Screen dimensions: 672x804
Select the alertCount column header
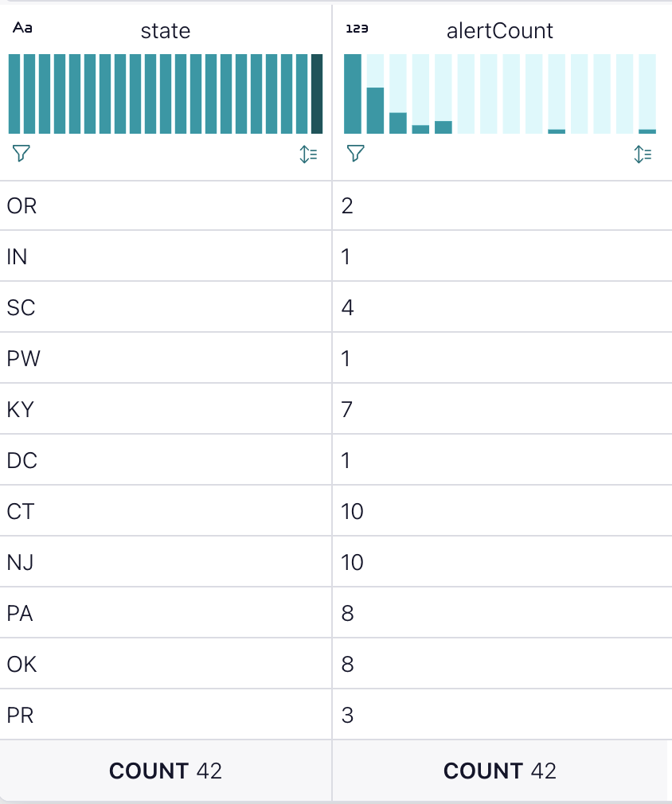pos(502,30)
